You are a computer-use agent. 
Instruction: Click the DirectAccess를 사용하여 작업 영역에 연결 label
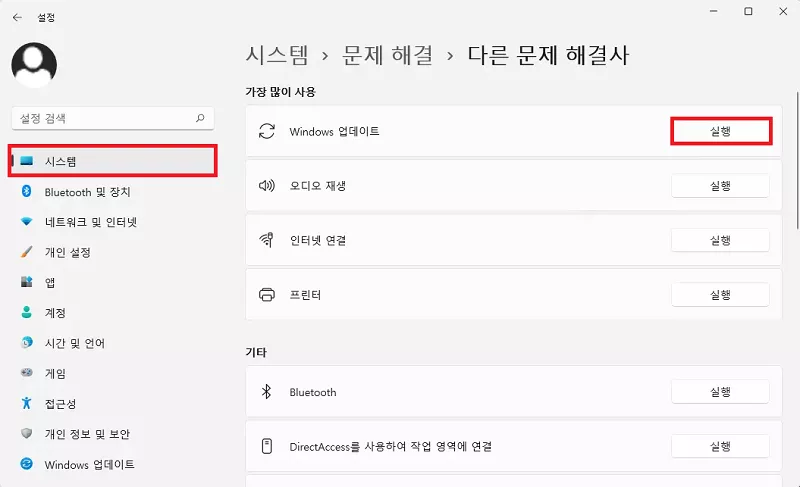tap(391, 447)
